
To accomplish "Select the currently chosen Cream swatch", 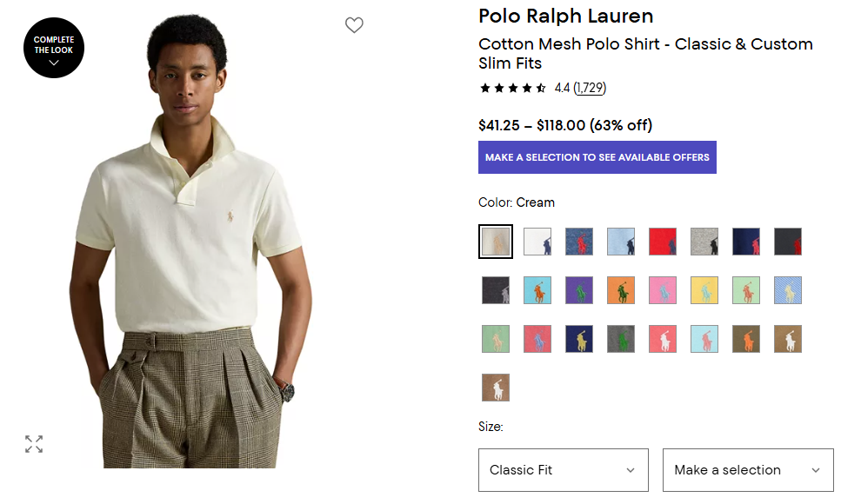I will (496, 242).
